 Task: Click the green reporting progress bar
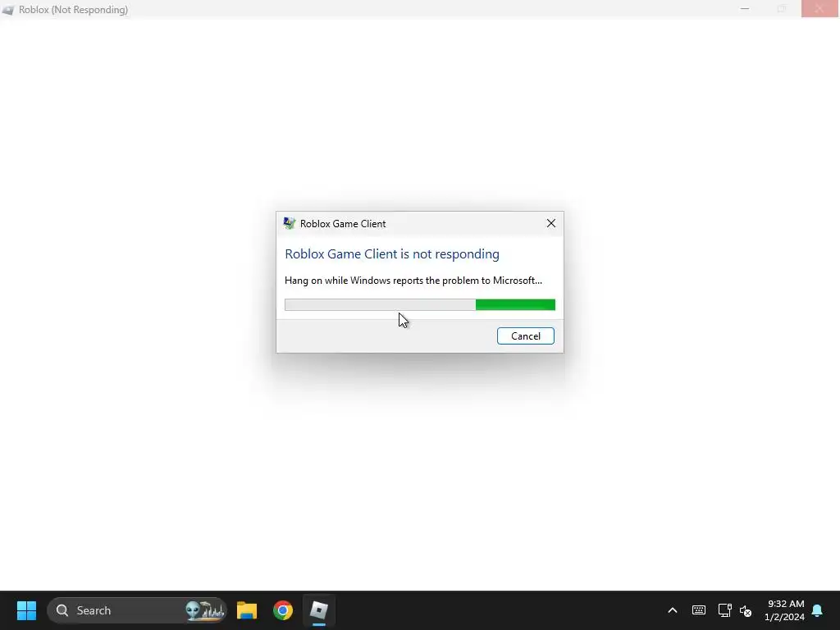click(419, 305)
